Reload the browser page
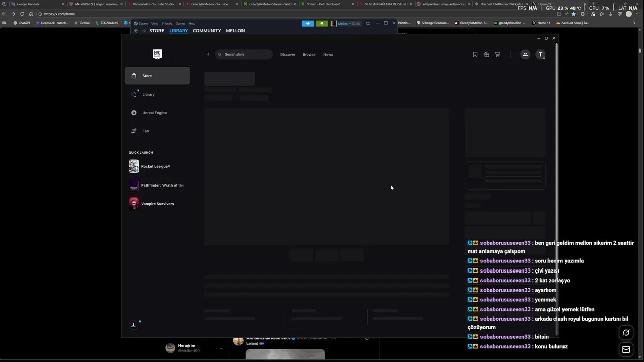 point(22,14)
